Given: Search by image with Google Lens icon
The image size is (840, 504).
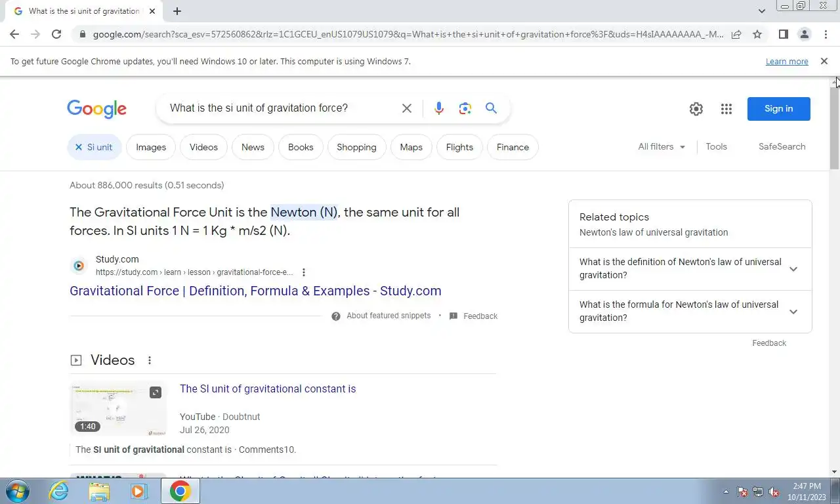Looking at the screenshot, I should coord(465,108).
